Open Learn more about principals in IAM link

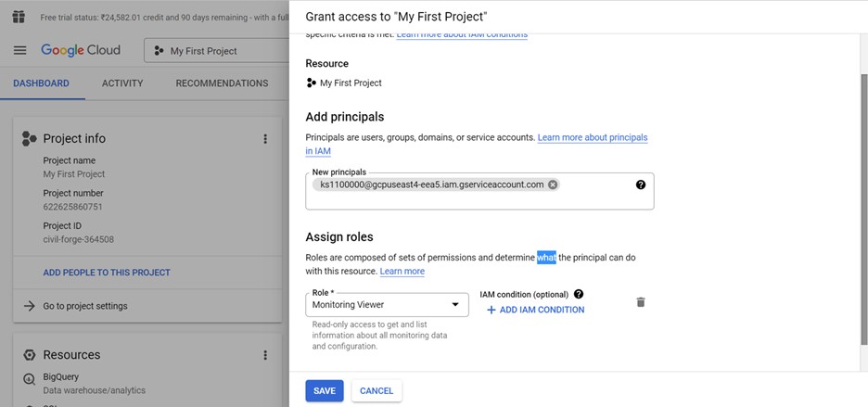[x=592, y=137]
